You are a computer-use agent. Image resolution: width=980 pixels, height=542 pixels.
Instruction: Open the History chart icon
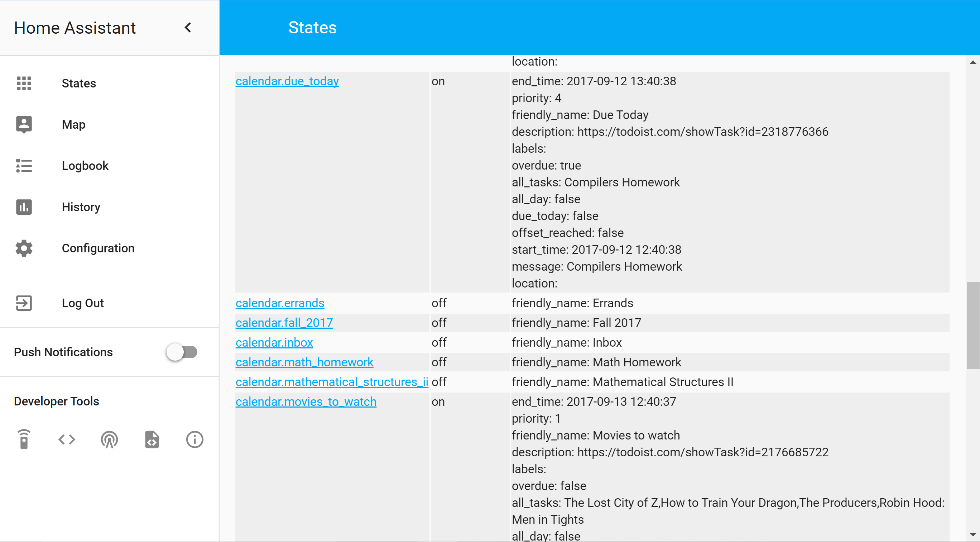pyautogui.click(x=24, y=207)
